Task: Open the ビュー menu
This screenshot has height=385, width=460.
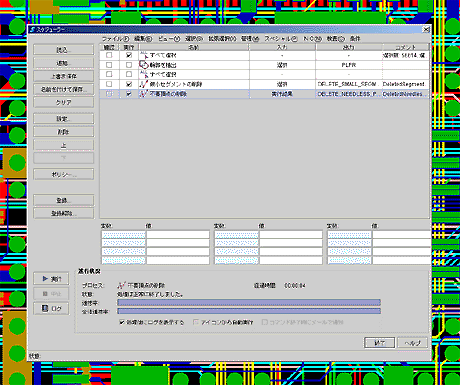Action: [x=169, y=39]
